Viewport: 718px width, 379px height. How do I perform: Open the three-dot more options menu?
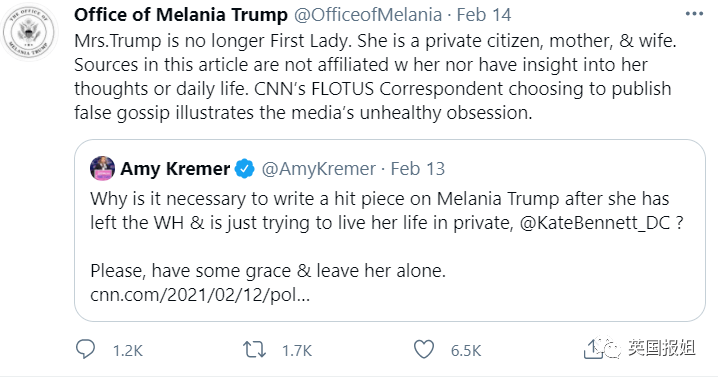694,14
